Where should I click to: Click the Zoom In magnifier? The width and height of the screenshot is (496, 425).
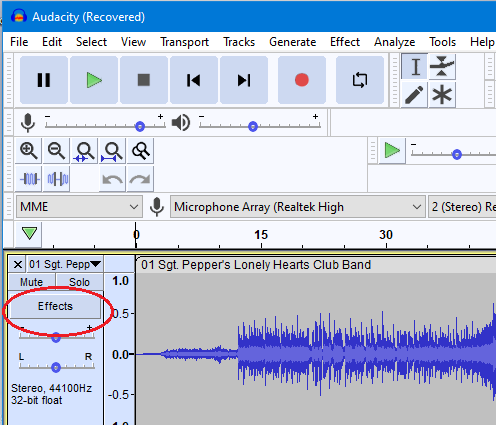pyautogui.click(x=28, y=151)
